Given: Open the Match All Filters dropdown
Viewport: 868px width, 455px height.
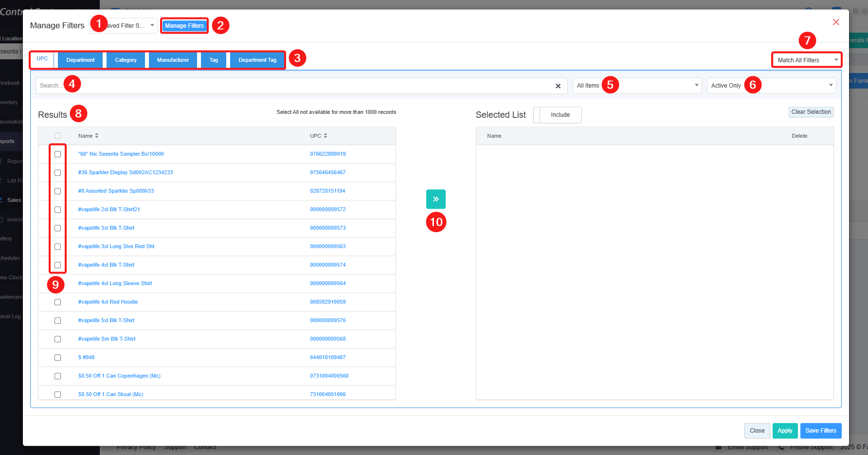Looking at the screenshot, I should pos(806,60).
